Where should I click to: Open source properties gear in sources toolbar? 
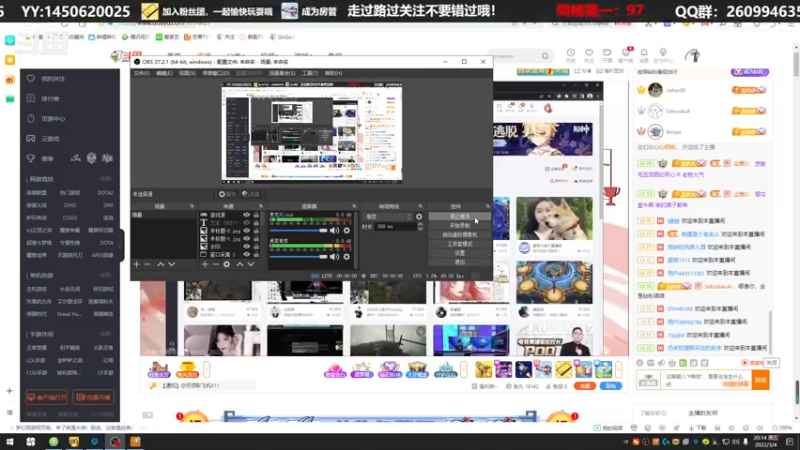(x=227, y=264)
